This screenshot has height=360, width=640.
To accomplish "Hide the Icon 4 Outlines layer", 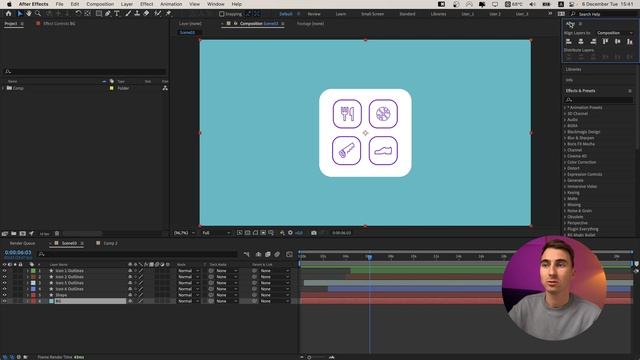I will (x=4, y=289).
